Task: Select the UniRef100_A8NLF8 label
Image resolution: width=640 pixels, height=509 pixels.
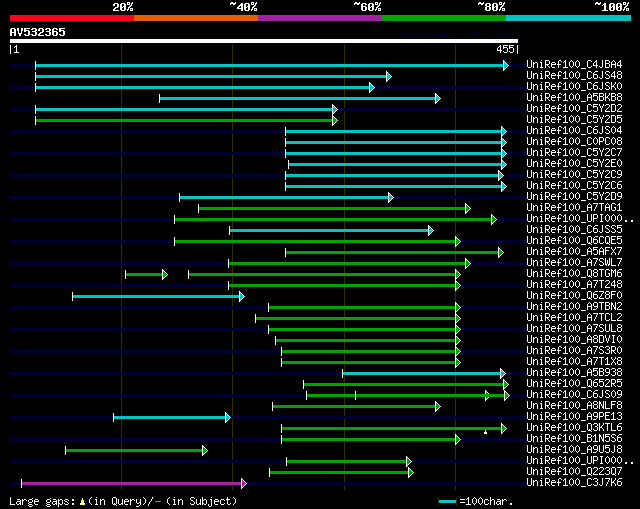Action: (574, 406)
